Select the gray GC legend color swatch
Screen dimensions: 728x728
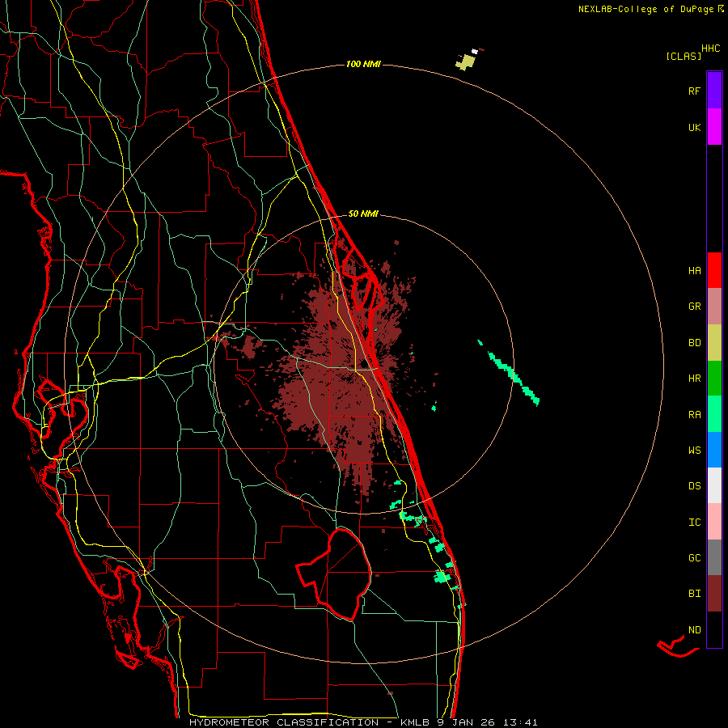click(x=714, y=557)
